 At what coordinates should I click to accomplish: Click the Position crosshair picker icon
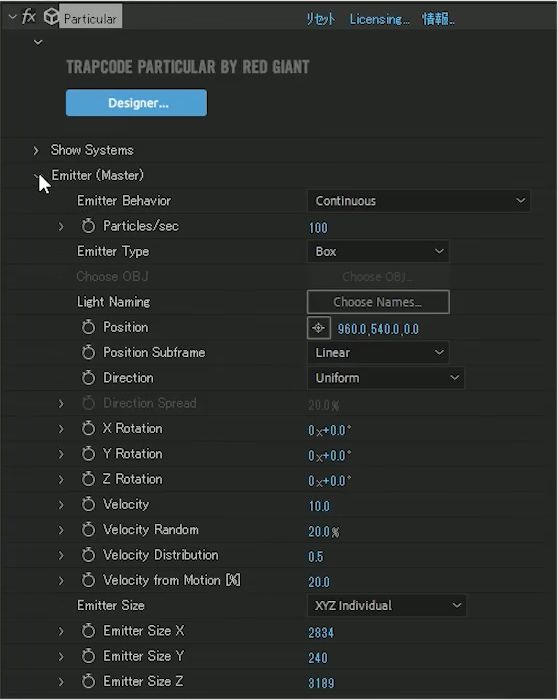[x=319, y=328]
